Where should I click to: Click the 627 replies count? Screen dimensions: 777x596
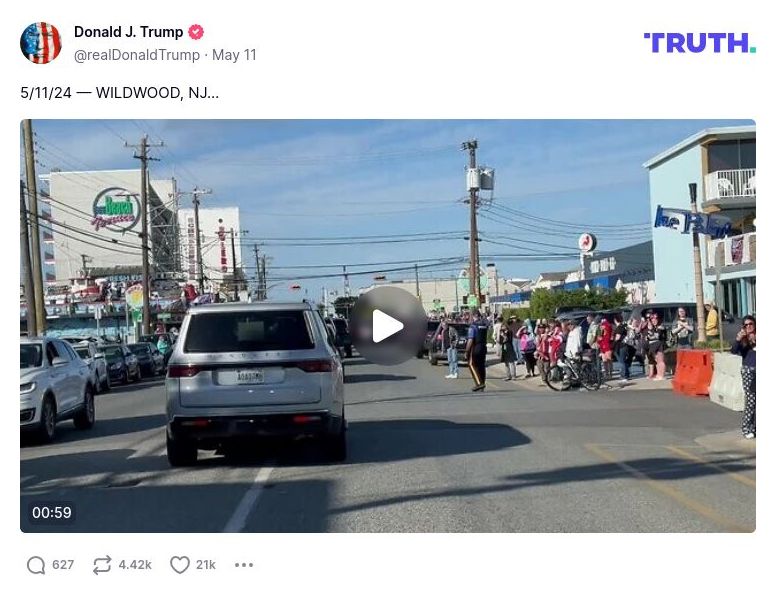[x=63, y=565]
